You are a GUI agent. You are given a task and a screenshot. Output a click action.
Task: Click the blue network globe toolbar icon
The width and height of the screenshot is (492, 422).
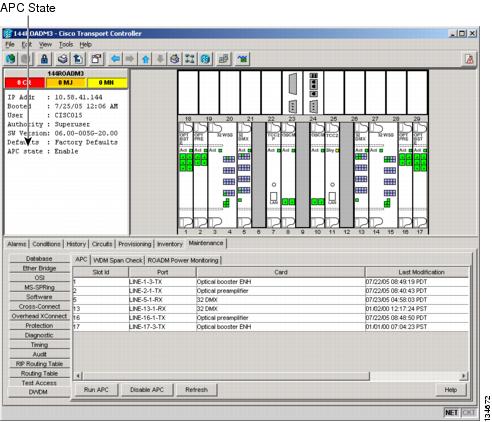206,59
